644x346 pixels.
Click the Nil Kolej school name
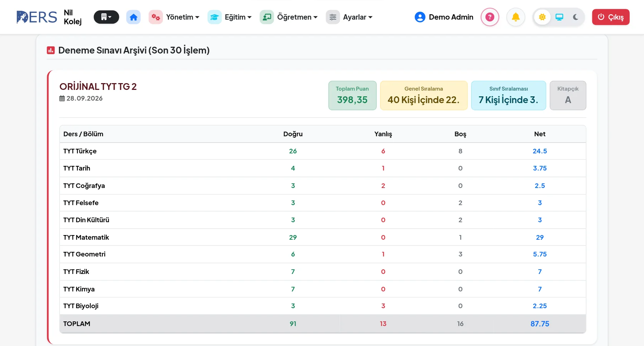(x=73, y=17)
